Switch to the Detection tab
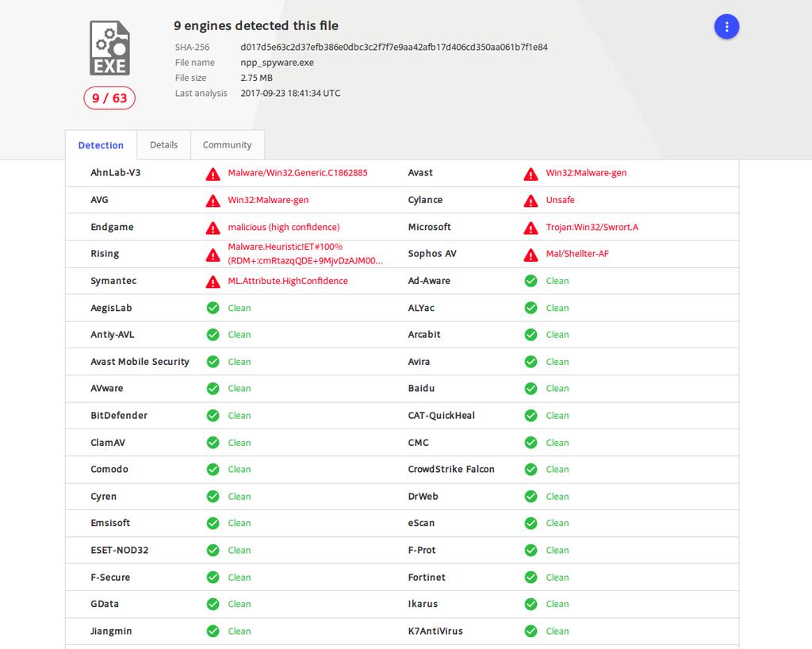 [101, 145]
